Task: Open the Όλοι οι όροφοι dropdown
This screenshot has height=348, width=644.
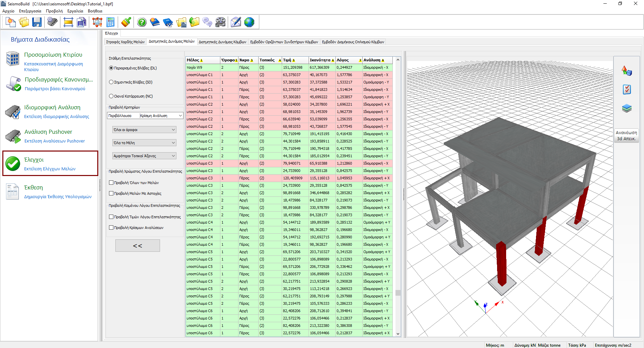Action: tap(144, 130)
